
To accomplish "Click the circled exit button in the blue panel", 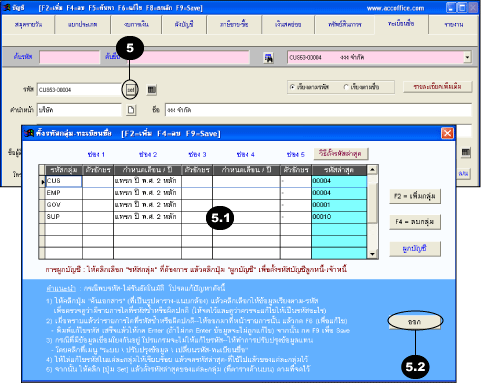I will pyautogui.click(x=415, y=322).
